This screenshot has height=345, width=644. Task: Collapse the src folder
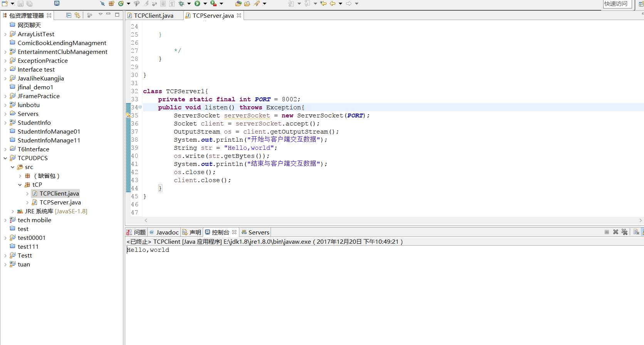pyautogui.click(x=12, y=167)
